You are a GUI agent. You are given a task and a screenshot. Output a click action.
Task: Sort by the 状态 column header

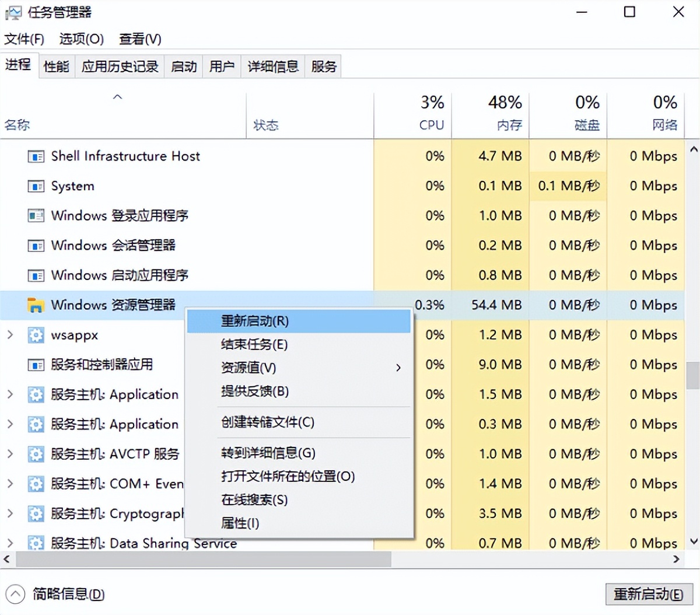[x=310, y=116]
